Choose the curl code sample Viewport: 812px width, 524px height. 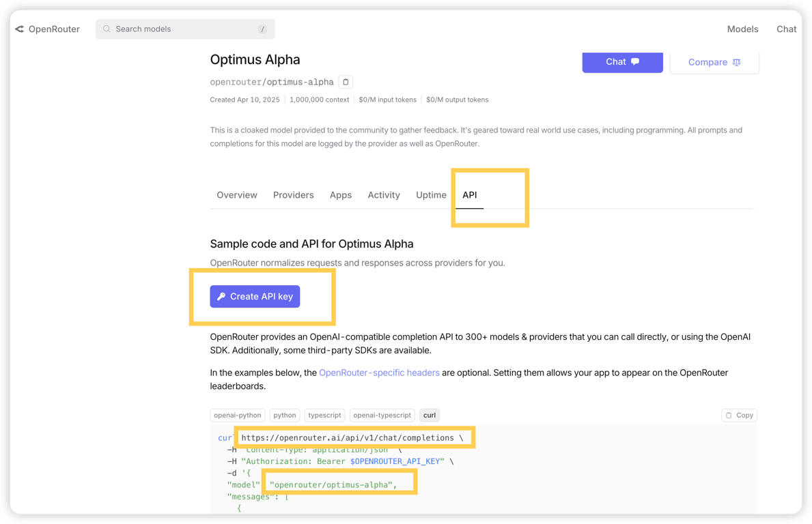[x=430, y=415]
